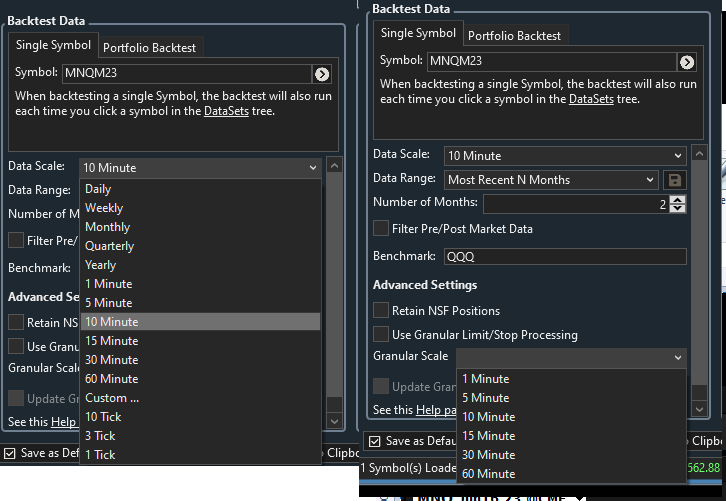Open the Most Recent N Months dropdown
Viewport: 726px width, 501px height.
551,180
